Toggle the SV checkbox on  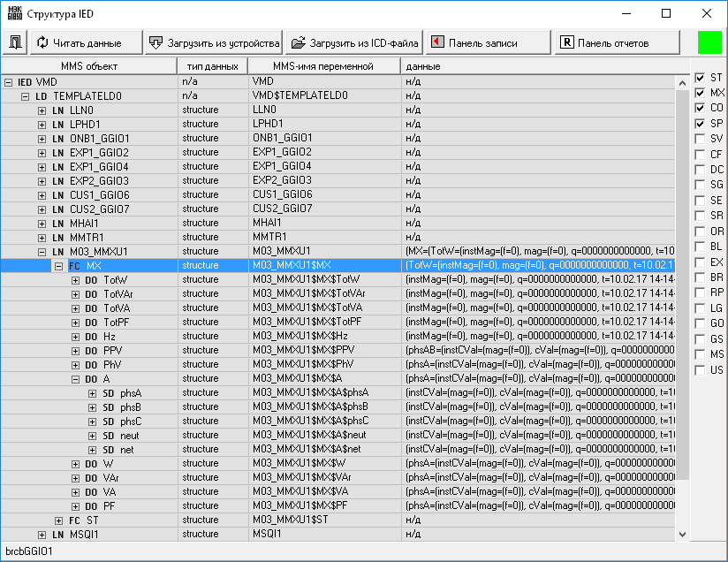(x=700, y=139)
